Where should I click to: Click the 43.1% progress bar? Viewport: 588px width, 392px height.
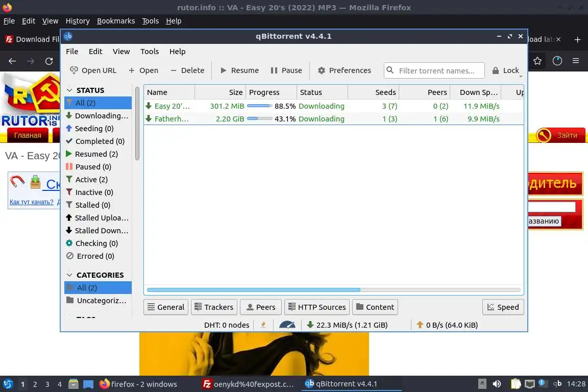point(259,119)
